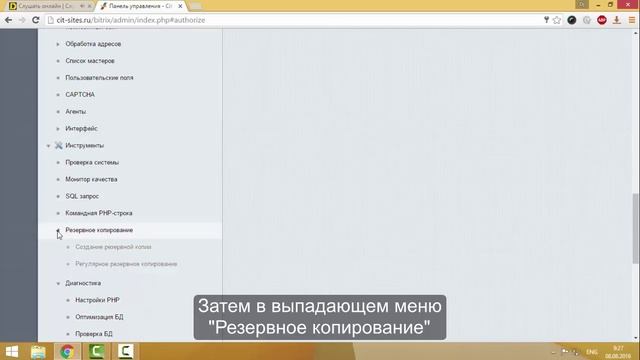Viewport: 640px width, 360px height.
Task: Open Командная PHP-строка item
Action: click(99, 213)
